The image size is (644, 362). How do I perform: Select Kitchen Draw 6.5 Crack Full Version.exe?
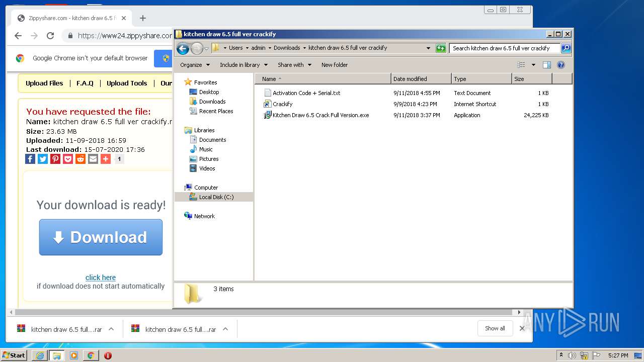(320, 115)
